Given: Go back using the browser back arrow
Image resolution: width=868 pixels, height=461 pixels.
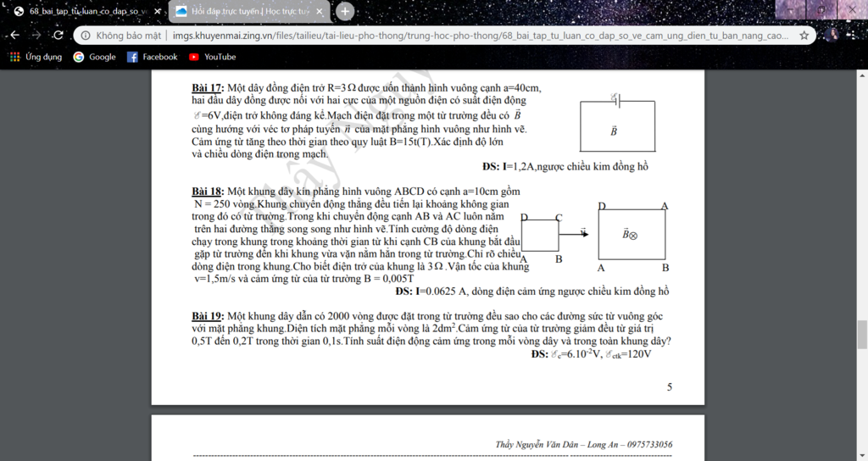Looking at the screenshot, I should (15, 36).
